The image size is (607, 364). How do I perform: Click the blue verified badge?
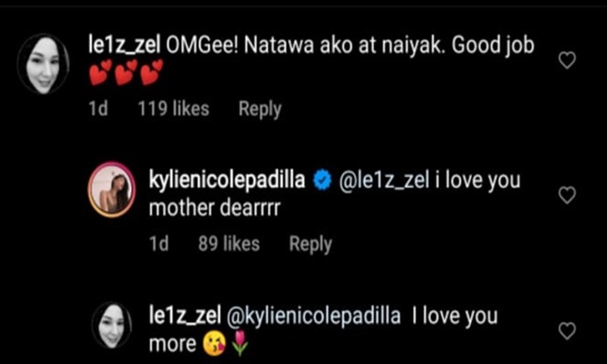click(321, 180)
